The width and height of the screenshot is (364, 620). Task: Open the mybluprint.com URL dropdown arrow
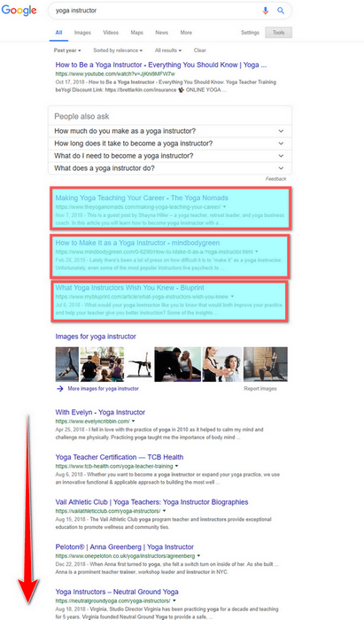232,297
